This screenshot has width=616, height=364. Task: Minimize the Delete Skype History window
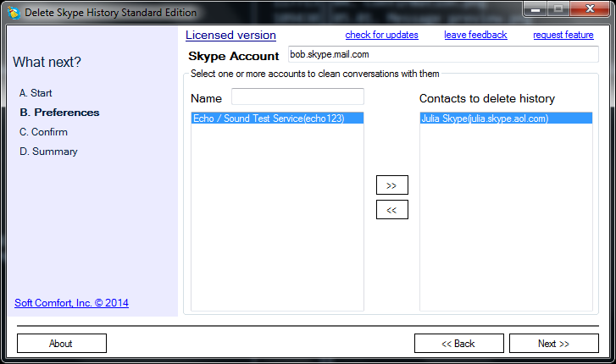[x=535, y=10]
